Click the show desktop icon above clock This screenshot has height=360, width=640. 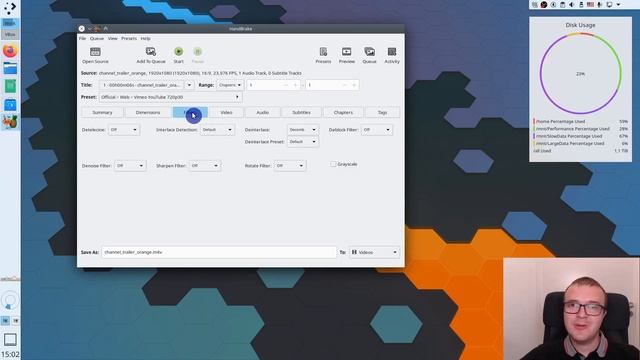[x=10, y=339]
